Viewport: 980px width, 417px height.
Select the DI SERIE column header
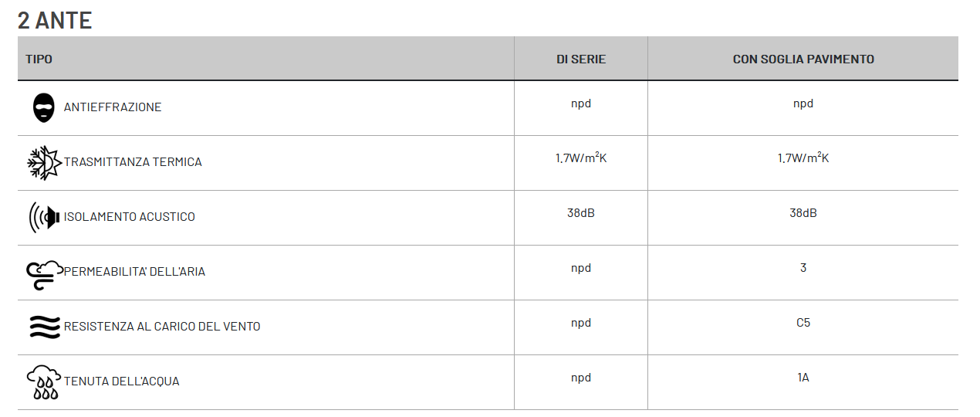coord(581,59)
